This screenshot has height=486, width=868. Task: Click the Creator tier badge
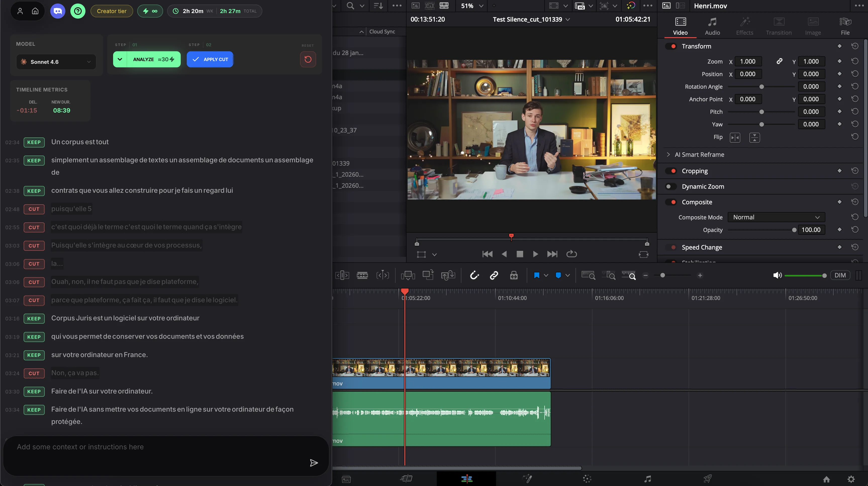pos(112,11)
